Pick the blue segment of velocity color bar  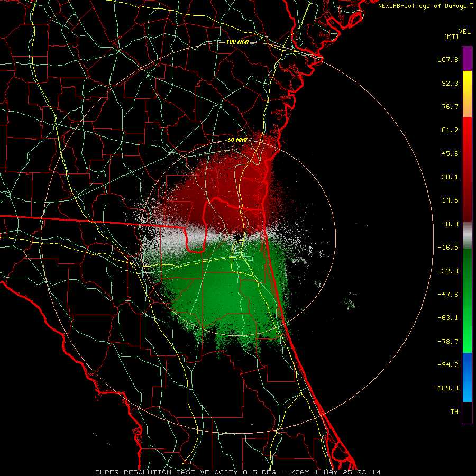pos(467,377)
